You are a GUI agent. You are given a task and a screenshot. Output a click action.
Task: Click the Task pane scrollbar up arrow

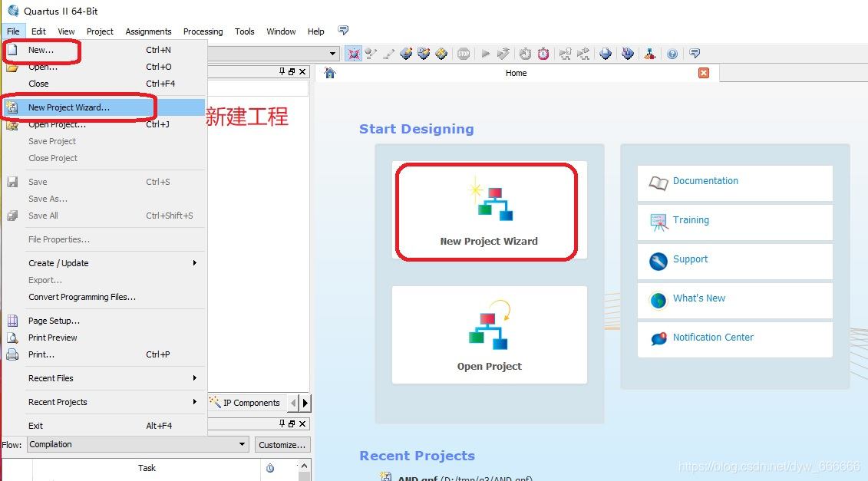pyautogui.click(x=304, y=465)
